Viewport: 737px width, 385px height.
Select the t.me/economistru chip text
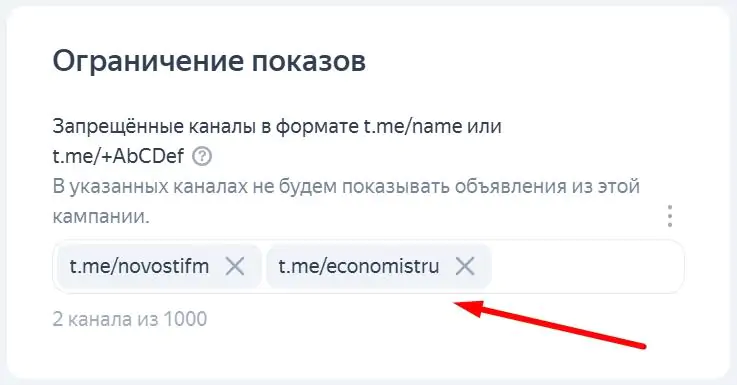pos(359,267)
